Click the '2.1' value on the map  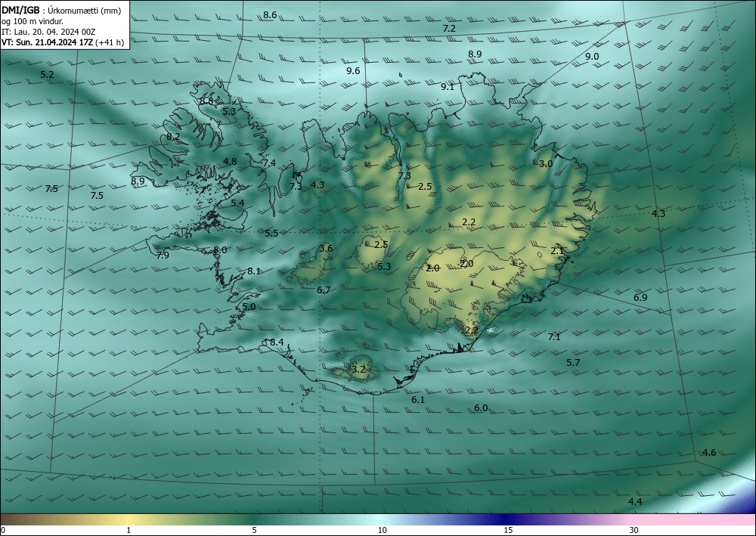pyautogui.click(x=557, y=251)
